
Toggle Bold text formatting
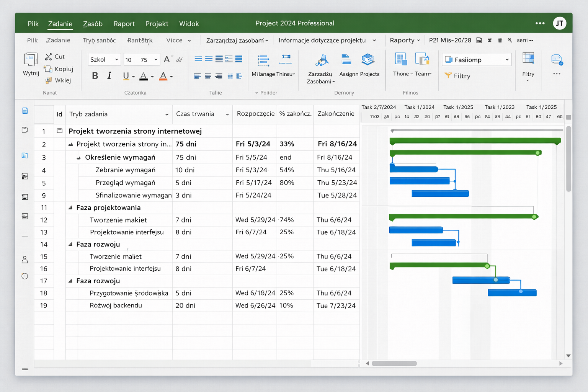click(x=95, y=76)
